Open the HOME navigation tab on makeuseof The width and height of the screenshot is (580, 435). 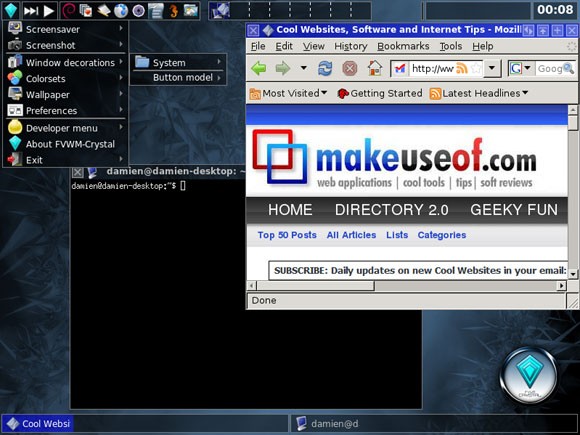290,210
